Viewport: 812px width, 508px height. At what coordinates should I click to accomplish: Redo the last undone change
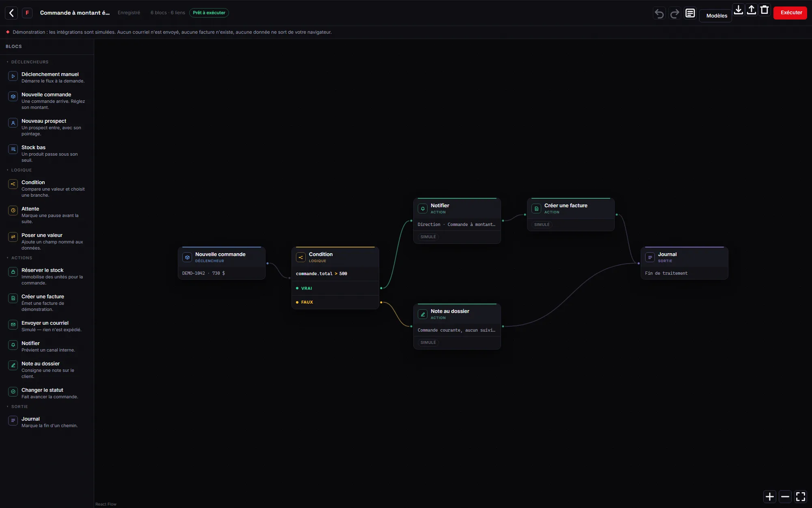point(675,14)
